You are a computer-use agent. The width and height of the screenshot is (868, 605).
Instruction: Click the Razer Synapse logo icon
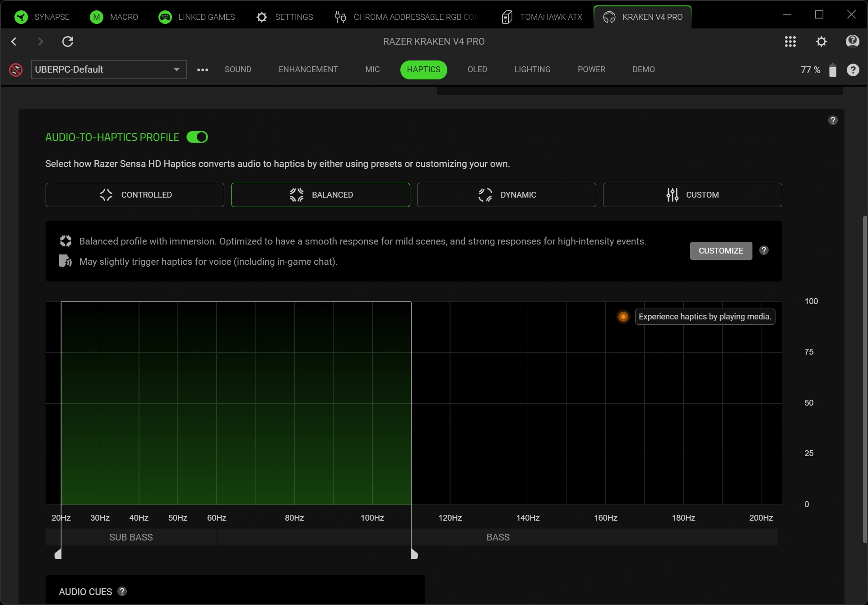(x=21, y=17)
